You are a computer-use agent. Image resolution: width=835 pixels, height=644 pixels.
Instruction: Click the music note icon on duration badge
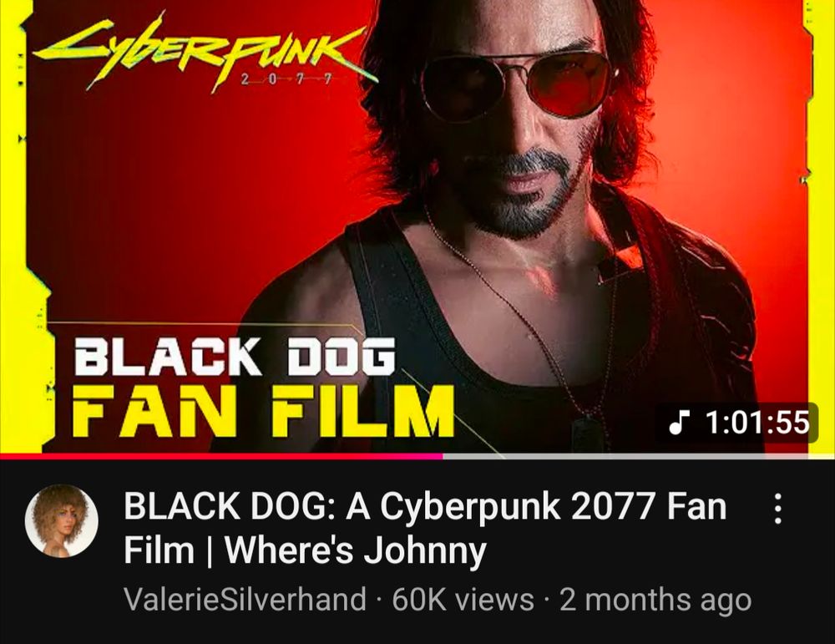tap(676, 423)
